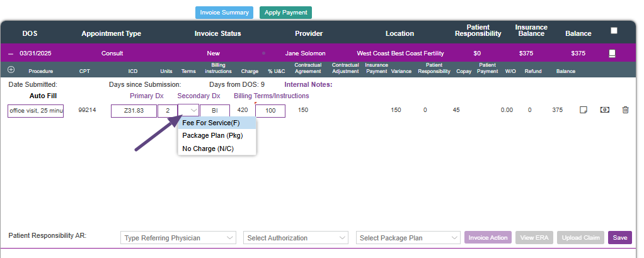Click the payment money icon on procedure line
This screenshot has height=258, width=644.
click(x=604, y=110)
